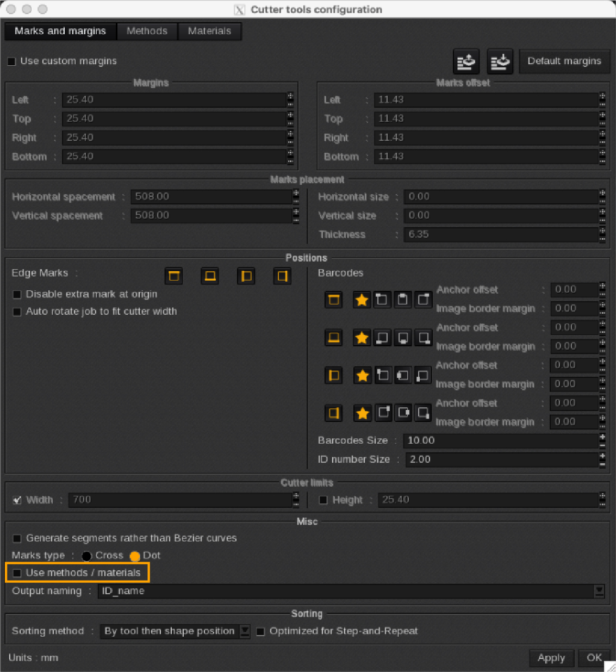
Task: Open the Output naming dropdown
Action: (x=599, y=591)
